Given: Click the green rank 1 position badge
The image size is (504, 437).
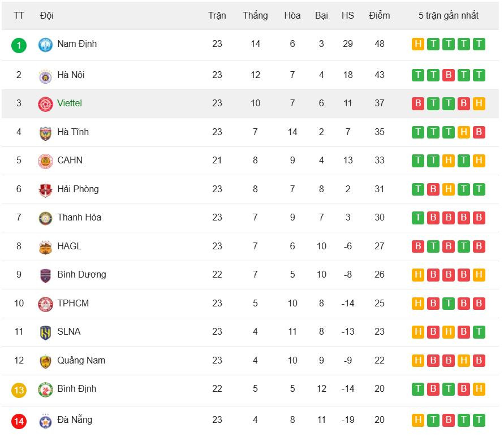Looking at the screenshot, I should coord(19,45).
